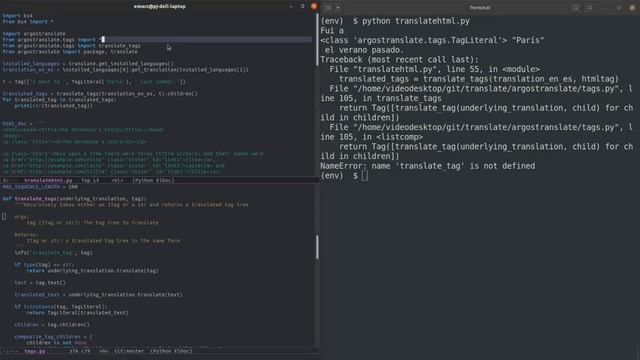Click the Emacs lower pane scrollbar thumb

(x=317, y=247)
